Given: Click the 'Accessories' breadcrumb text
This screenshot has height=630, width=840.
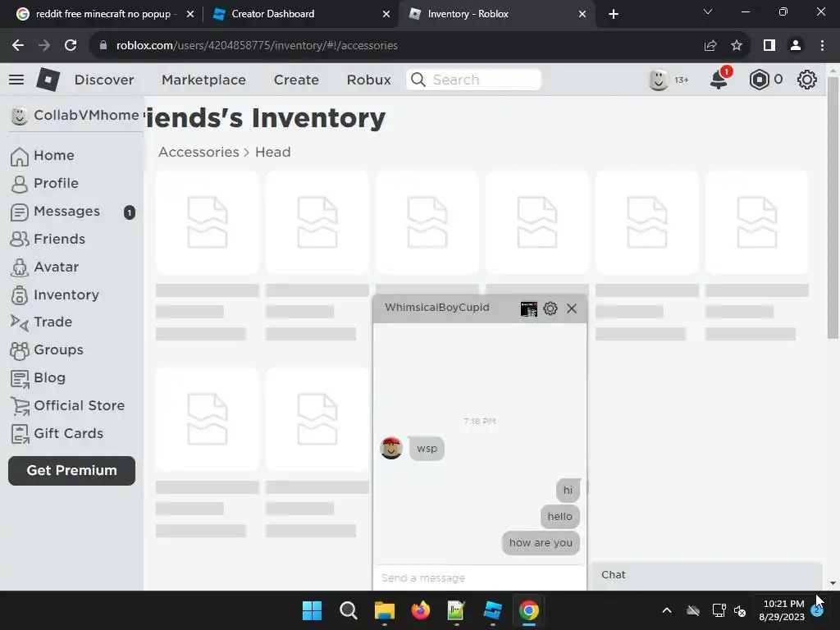Looking at the screenshot, I should pyautogui.click(x=199, y=152).
